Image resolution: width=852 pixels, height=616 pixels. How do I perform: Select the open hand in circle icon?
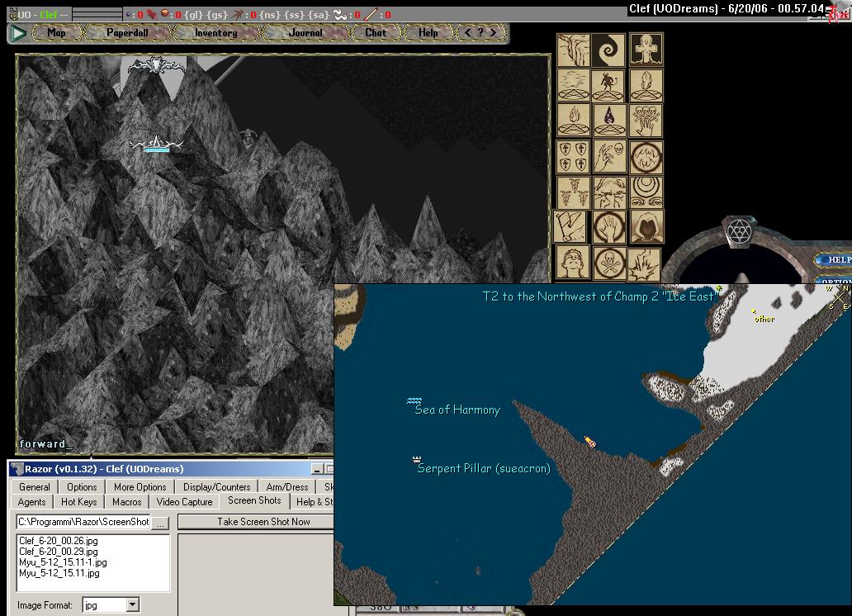pyautogui.click(x=608, y=227)
